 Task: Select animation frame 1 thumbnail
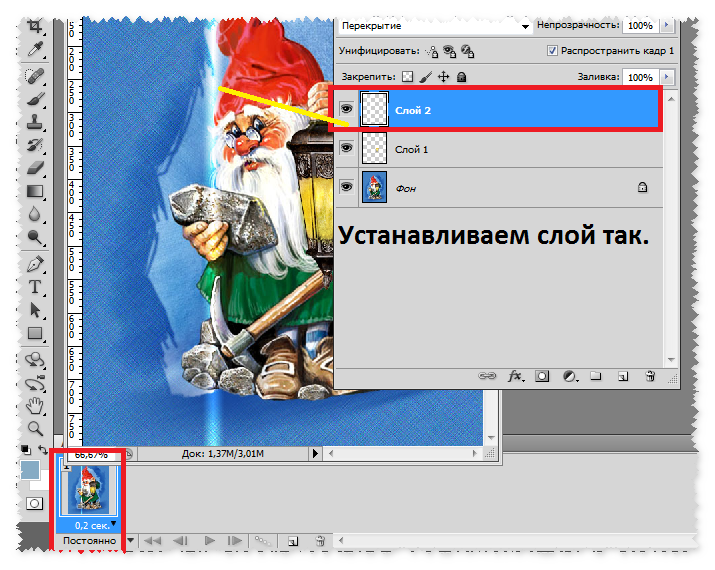point(88,489)
